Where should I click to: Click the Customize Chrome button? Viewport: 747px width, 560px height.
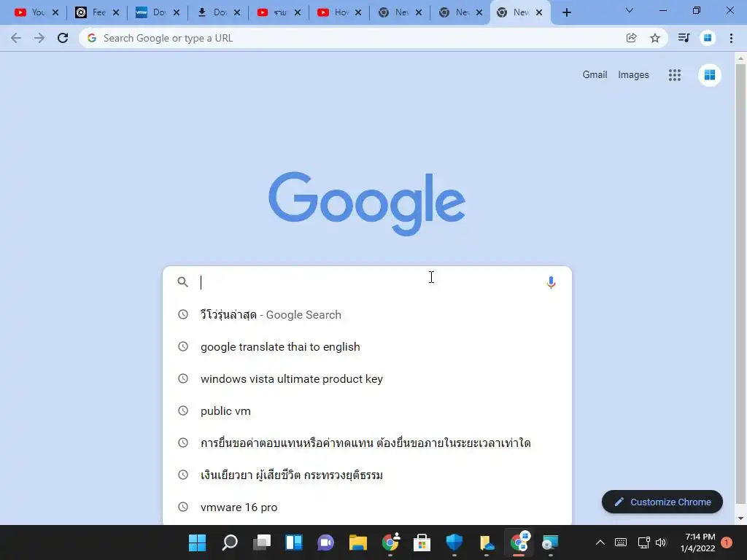click(662, 502)
